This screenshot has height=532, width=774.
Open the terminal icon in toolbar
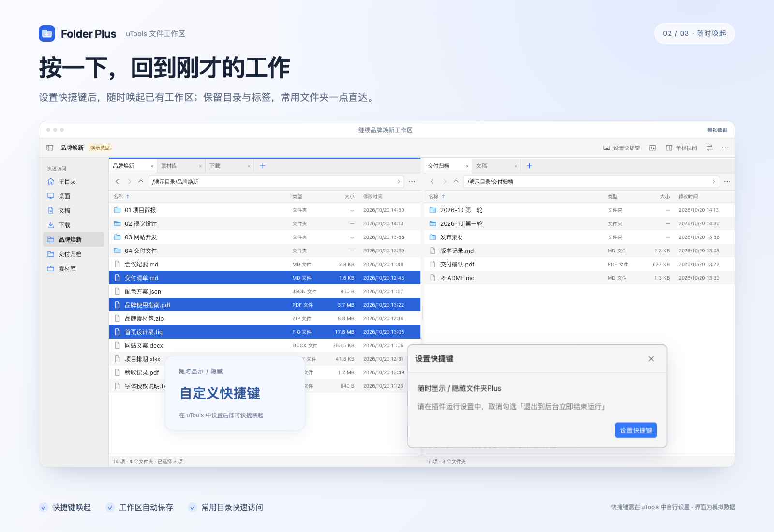point(653,148)
